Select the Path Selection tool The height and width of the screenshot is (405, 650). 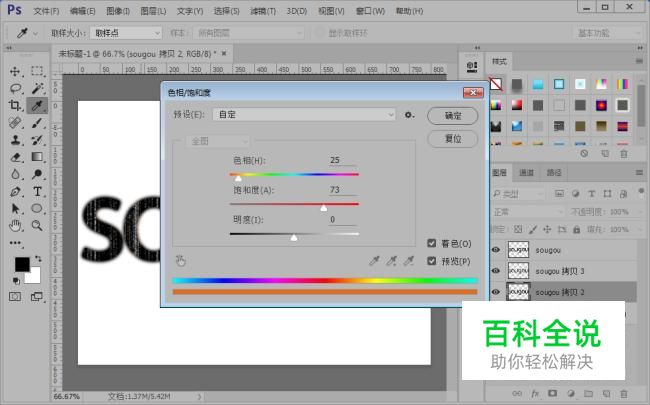point(15,209)
